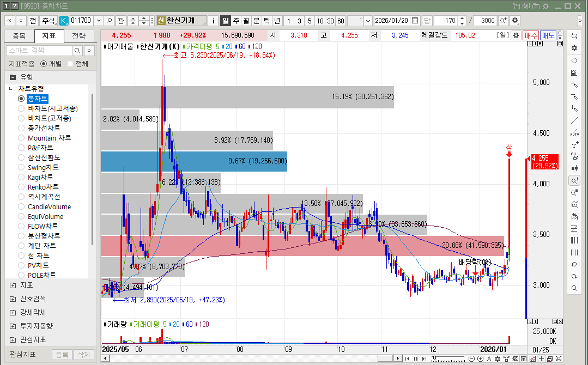Image resolution: width=588 pixels, height=365 pixels.
Task: Select the circle drawing tool in right toolbar
Action: 574,60
